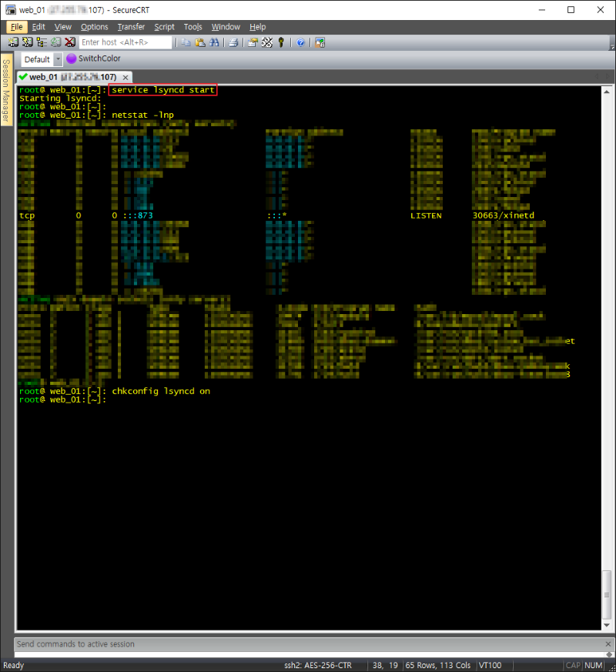Screen dimensions: 616x672
Task: Click the Quick Connect toolbar icon
Action: 27,42
